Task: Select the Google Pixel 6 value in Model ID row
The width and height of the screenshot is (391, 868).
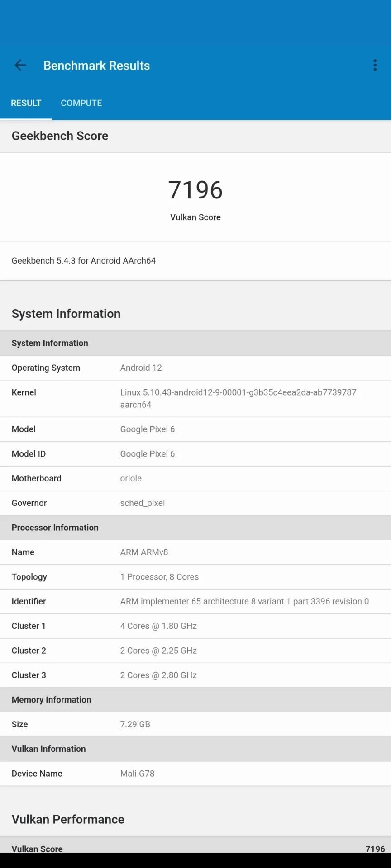Action: [148, 454]
